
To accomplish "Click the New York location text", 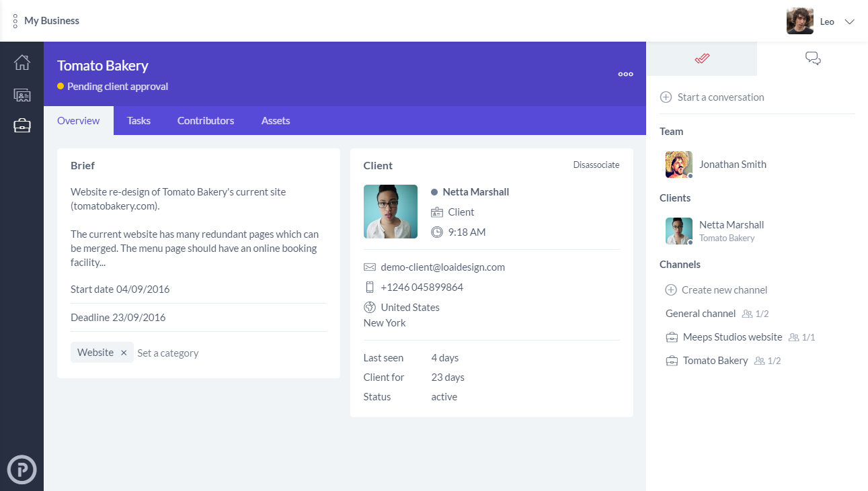I will [x=385, y=322].
